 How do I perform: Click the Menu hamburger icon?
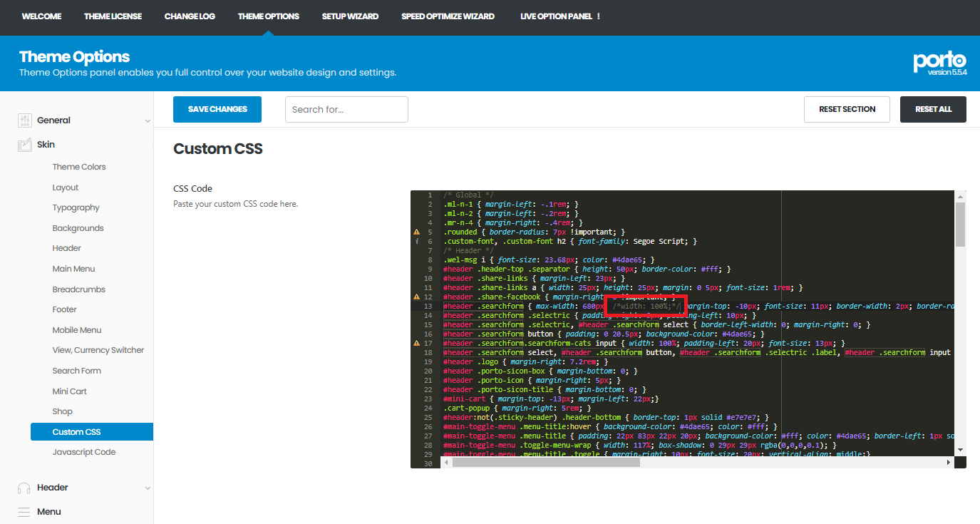(24, 512)
